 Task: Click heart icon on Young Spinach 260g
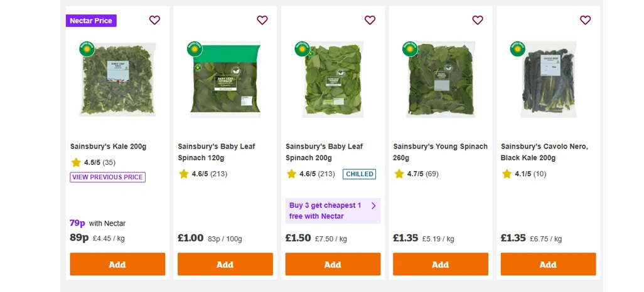click(x=478, y=20)
